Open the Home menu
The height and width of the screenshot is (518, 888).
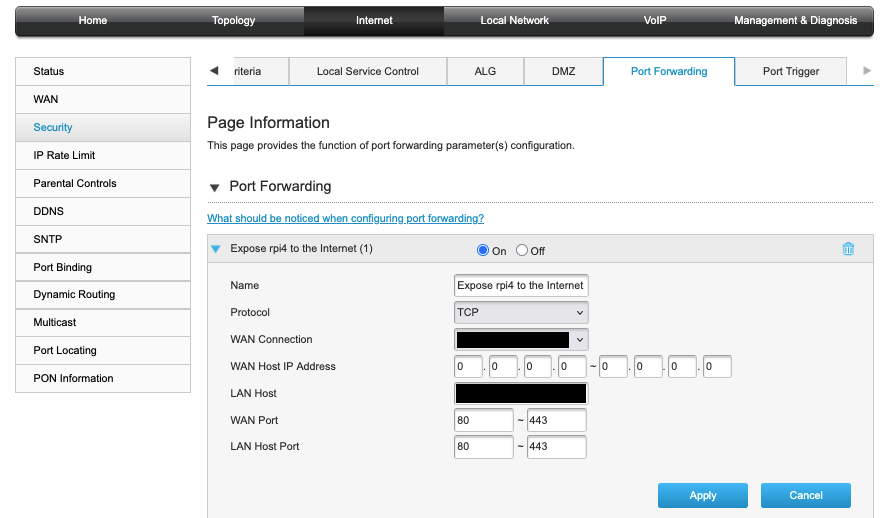click(x=93, y=20)
